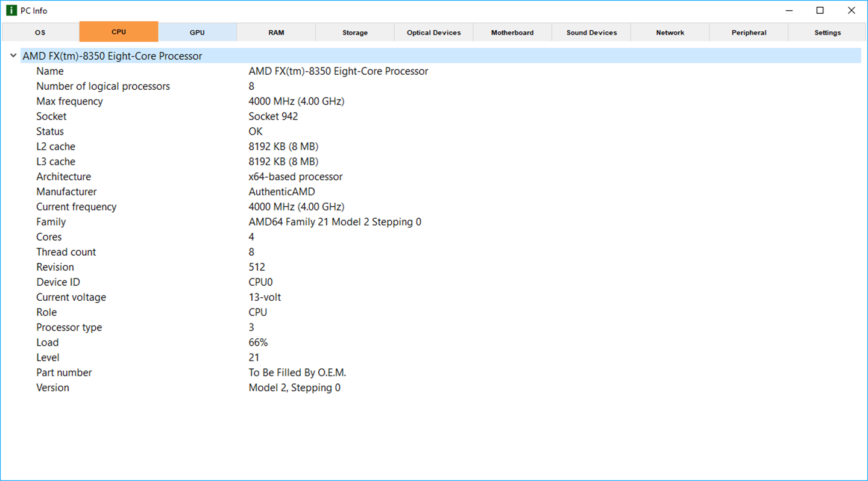Viewport: 868px width, 481px height.
Task: Select the CPU0 device ID value
Action: pyautogui.click(x=261, y=282)
